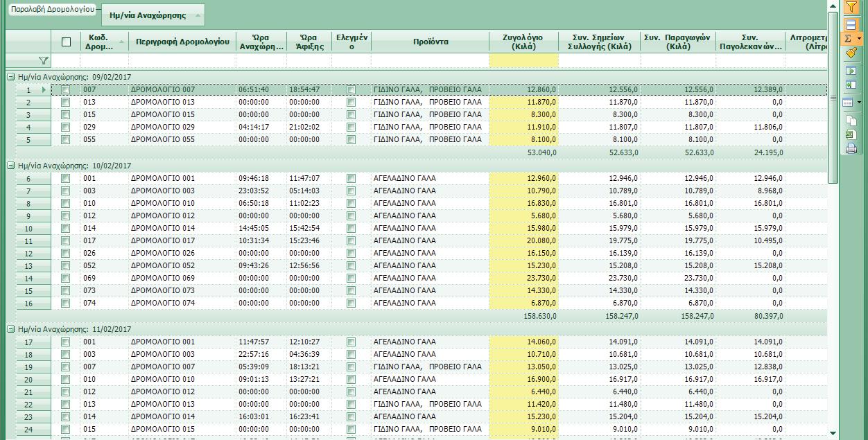This screenshot has height=440, width=868.
Task: Click the copy pages icon in right toolbar
Action: click(851, 121)
